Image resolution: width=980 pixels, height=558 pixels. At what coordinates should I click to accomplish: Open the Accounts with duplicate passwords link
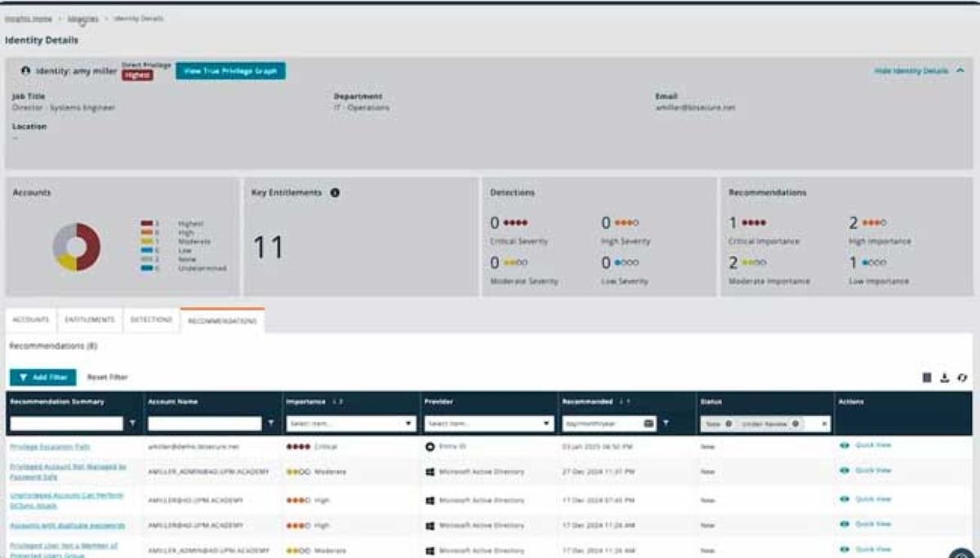[x=67, y=525]
